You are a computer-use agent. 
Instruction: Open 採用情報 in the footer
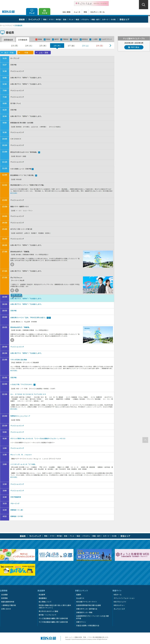coord(4,598)
